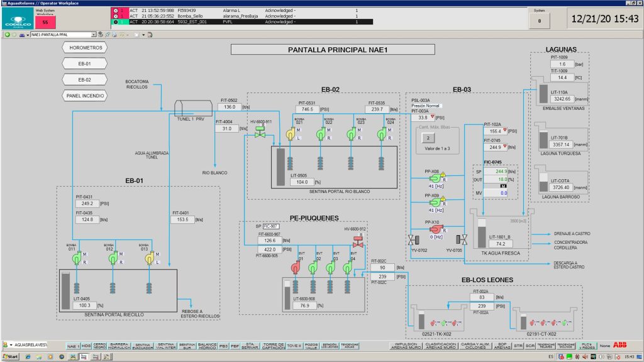Open the NAE1:PANTALLA PPAL display dropdown
644x362 pixels.
[94, 35]
